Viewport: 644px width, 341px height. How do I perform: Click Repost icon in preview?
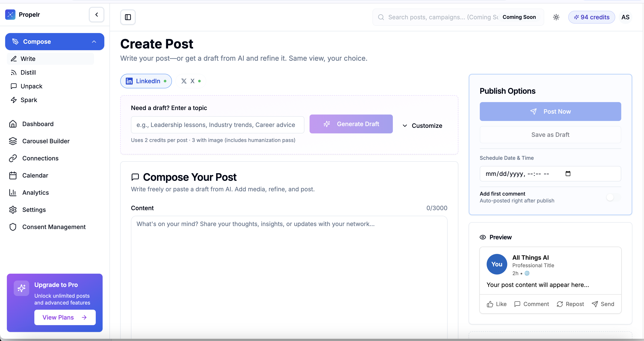pyautogui.click(x=560, y=304)
